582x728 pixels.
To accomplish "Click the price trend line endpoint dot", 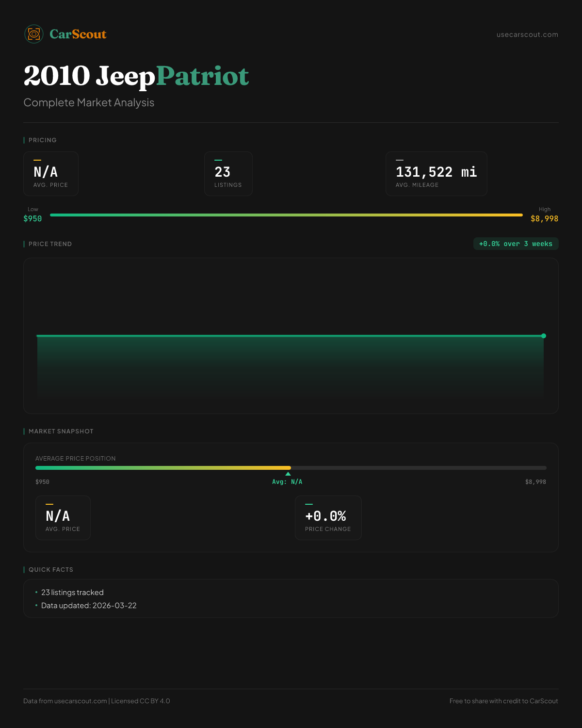I will (544, 336).
